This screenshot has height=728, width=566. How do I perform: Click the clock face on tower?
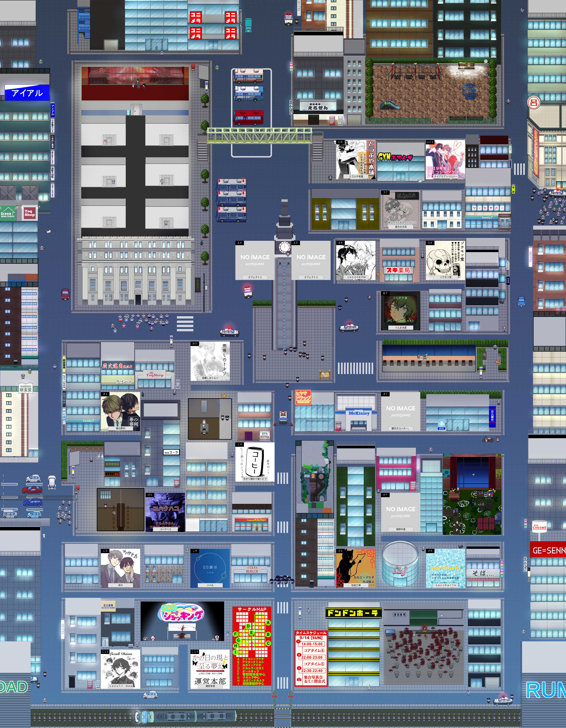284,247
